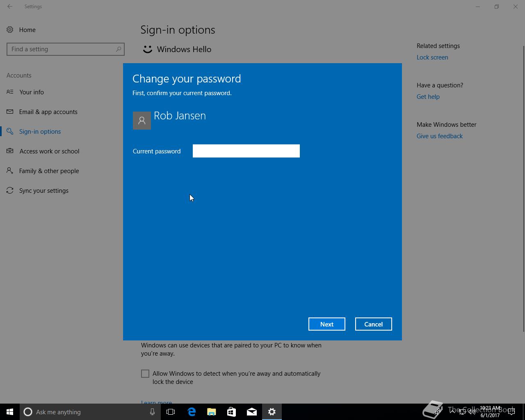Click the Home gear icon
The width and height of the screenshot is (525, 420).
click(10, 30)
